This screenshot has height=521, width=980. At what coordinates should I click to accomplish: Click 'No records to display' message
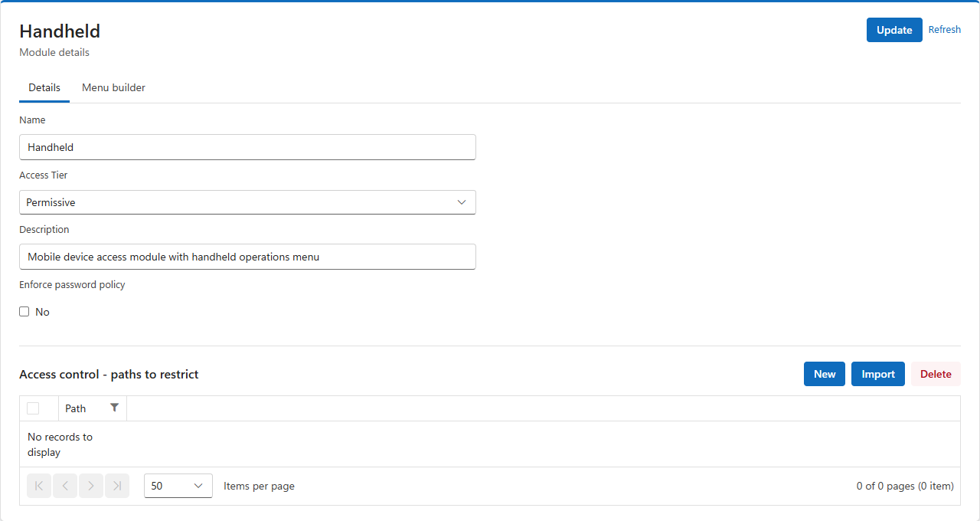coord(60,444)
